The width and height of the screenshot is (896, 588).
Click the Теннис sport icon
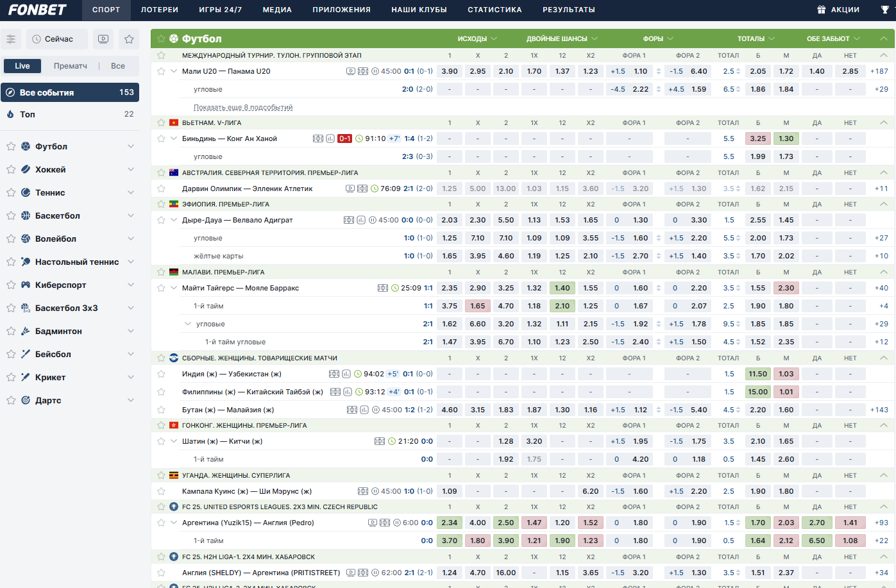26,192
